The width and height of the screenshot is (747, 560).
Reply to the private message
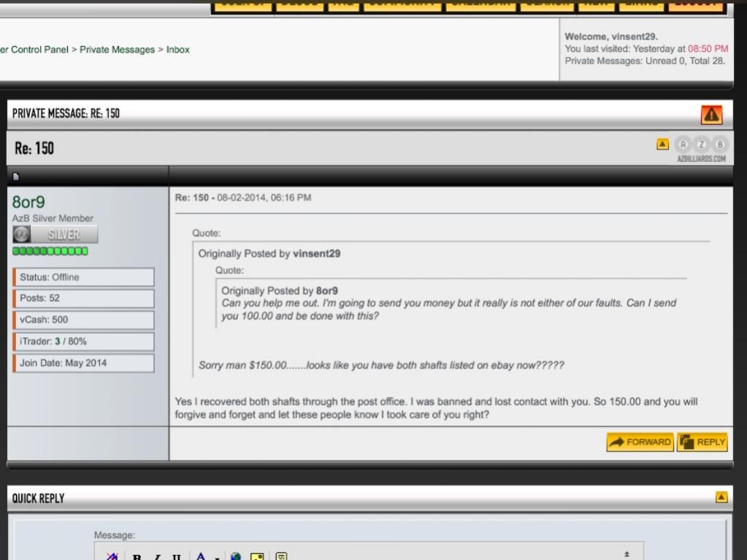pos(702,442)
